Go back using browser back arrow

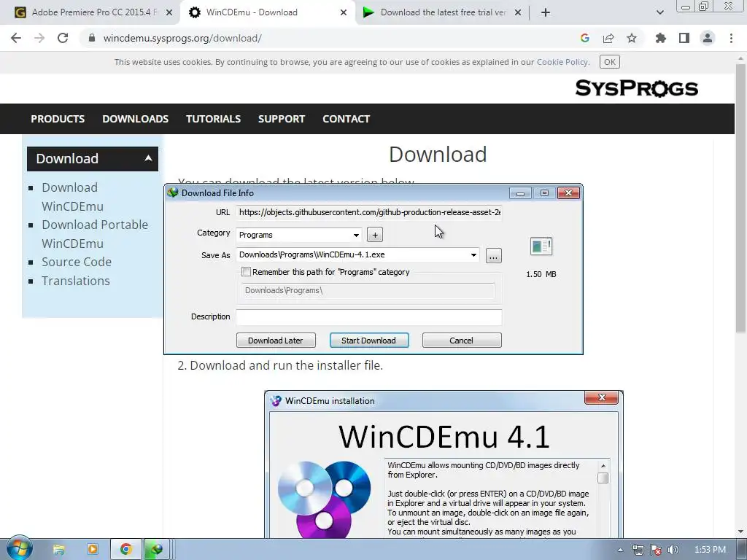click(16, 38)
